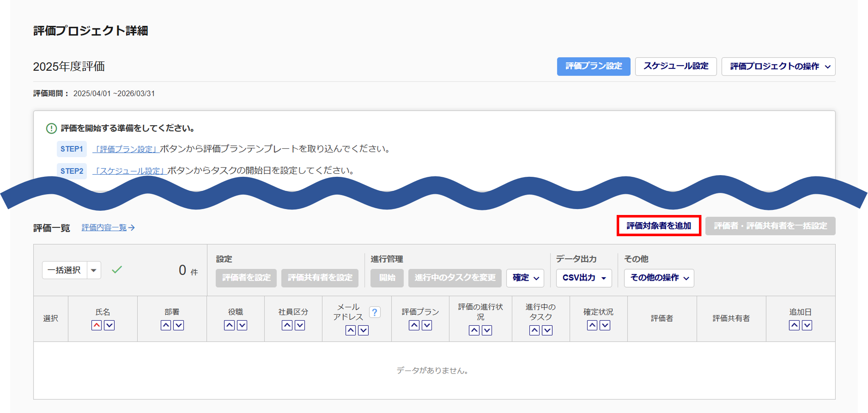Viewport: 868px width, 413px height.
Task: Click 評価対象者を追加 button
Action: tap(659, 226)
